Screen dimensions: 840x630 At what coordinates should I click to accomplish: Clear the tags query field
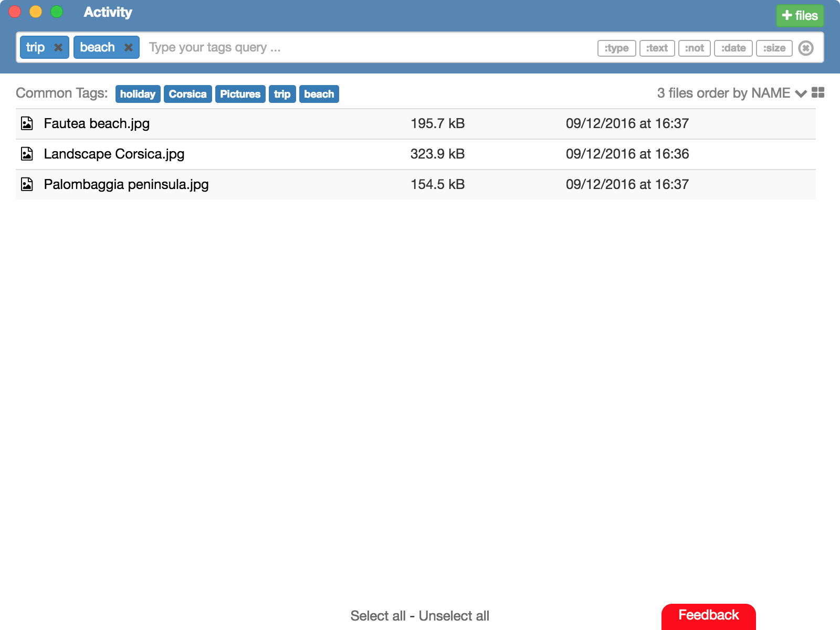806,48
